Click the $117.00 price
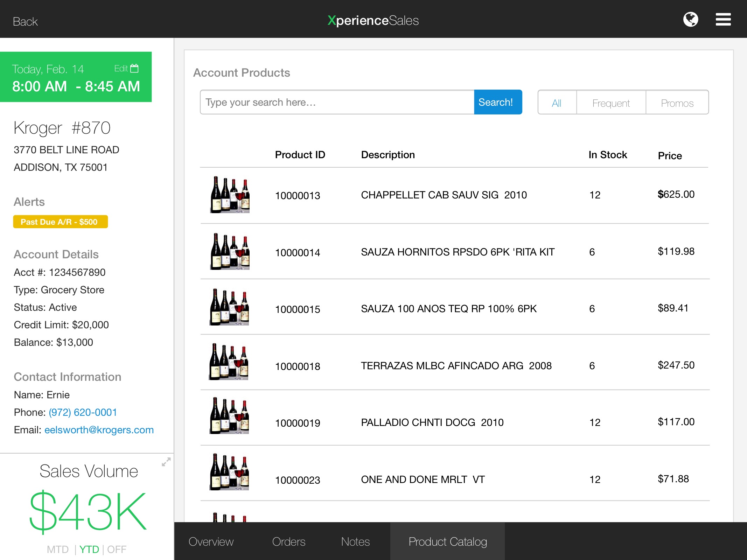The height and width of the screenshot is (560, 747). 676,422
